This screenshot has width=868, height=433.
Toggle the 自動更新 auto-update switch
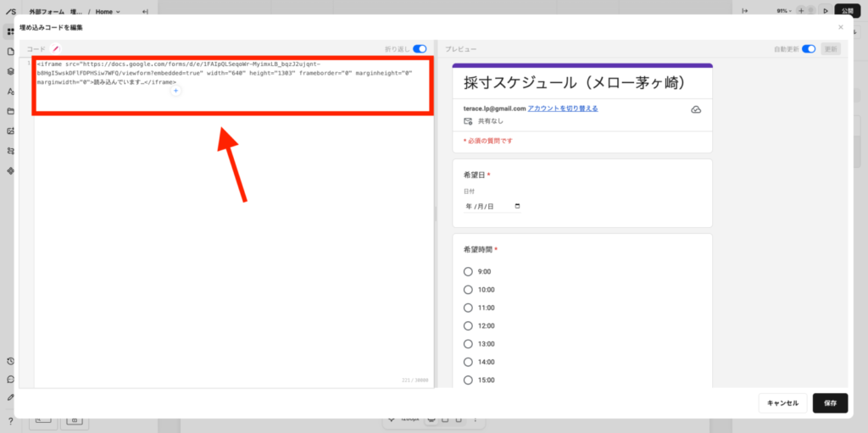coord(809,49)
